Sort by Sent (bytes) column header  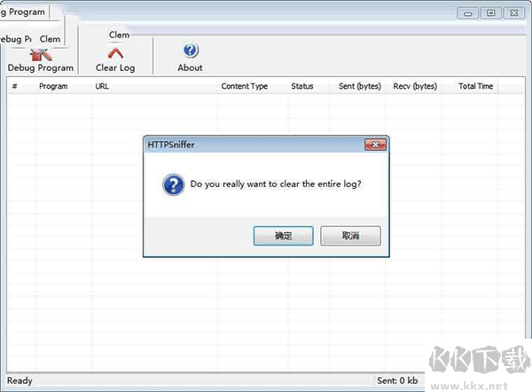360,86
